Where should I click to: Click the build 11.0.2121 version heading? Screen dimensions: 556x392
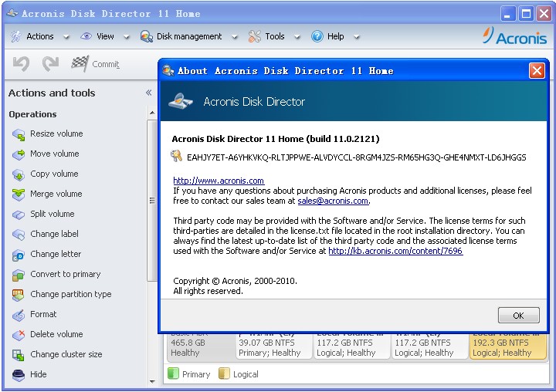click(x=276, y=139)
